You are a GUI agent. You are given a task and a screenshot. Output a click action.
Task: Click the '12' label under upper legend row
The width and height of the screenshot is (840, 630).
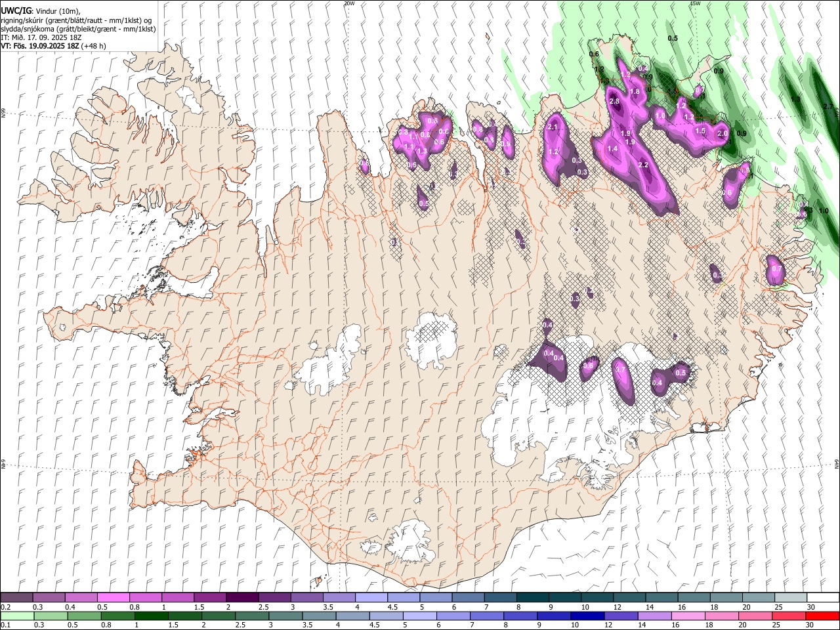pos(617,608)
